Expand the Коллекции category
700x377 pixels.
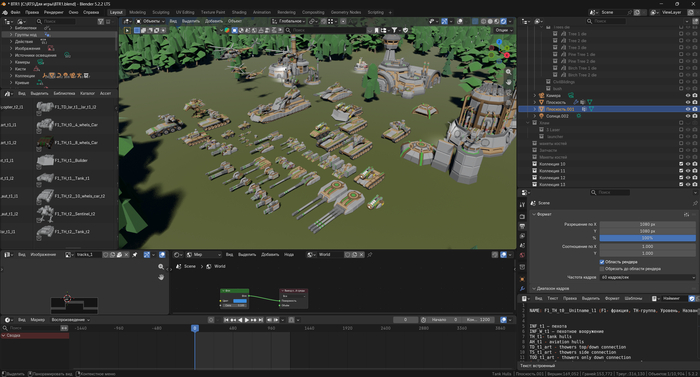click(x=11, y=76)
